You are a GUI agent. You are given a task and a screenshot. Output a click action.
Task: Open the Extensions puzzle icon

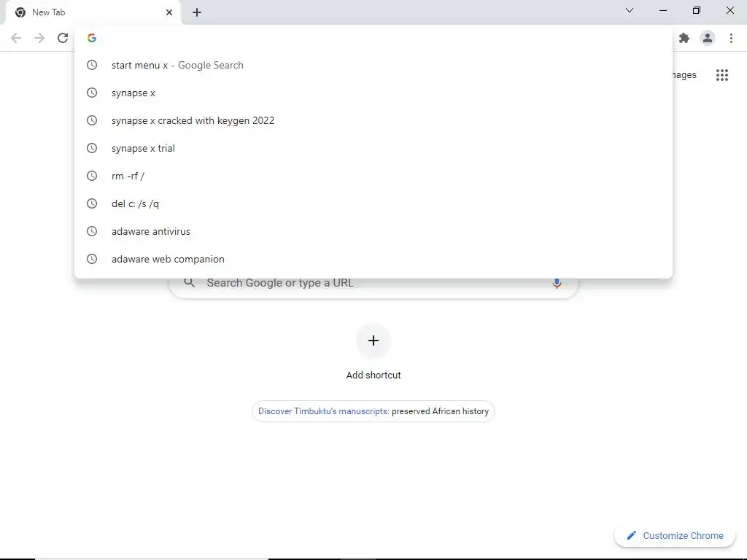684,38
